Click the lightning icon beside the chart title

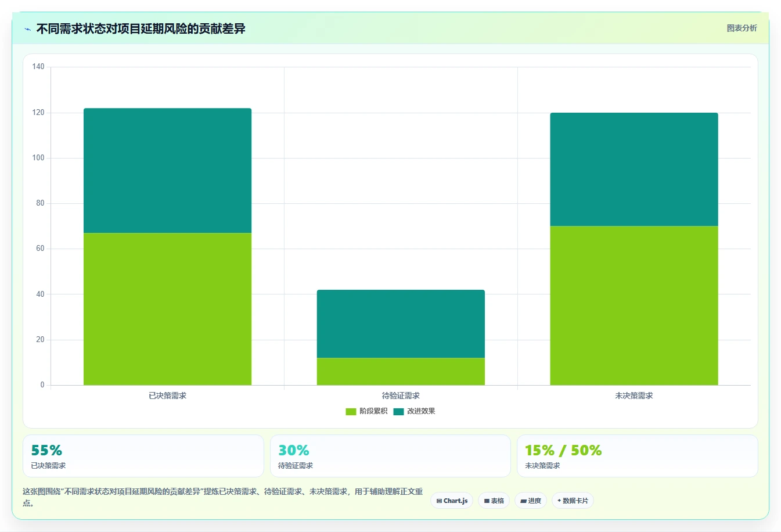click(27, 29)
